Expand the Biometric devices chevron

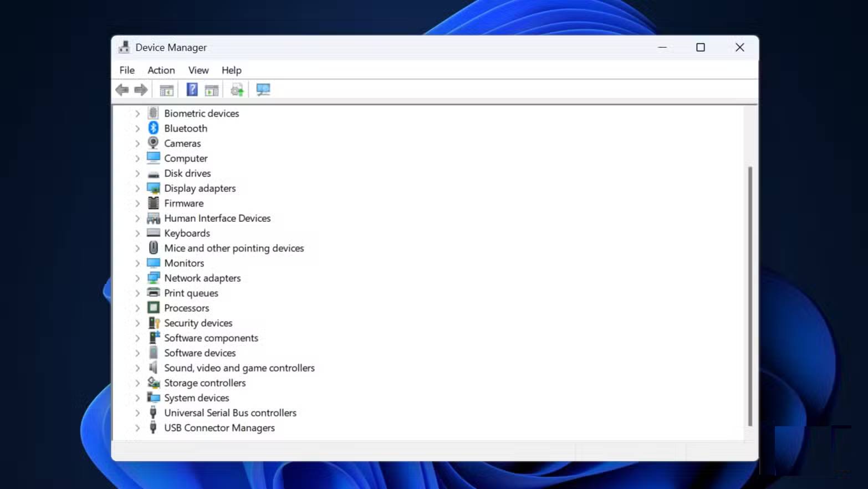[x=137, y=113]
